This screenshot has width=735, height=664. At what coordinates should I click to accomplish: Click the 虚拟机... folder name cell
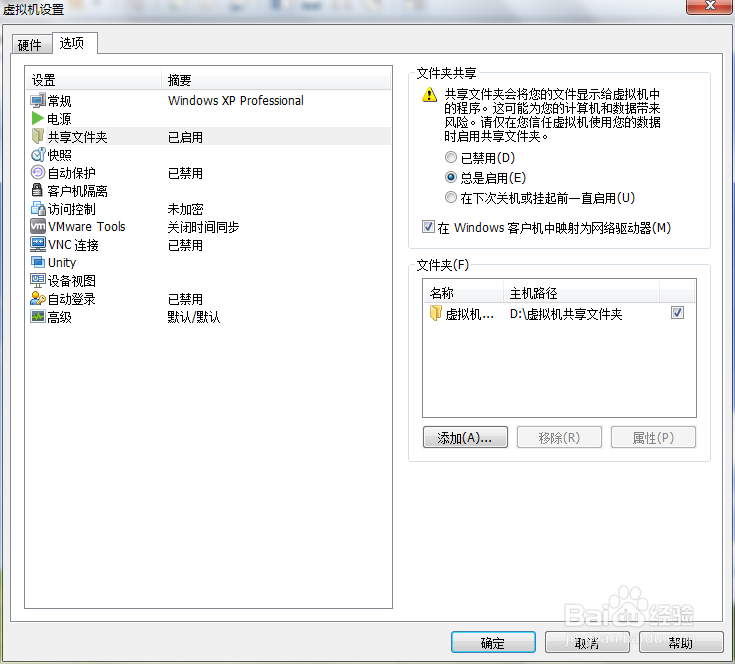[469, 314]
